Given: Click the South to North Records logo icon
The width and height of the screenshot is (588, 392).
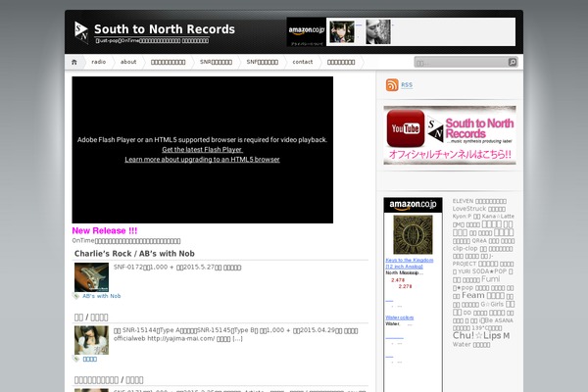Looking at the screenshot, I should point(81,32).
